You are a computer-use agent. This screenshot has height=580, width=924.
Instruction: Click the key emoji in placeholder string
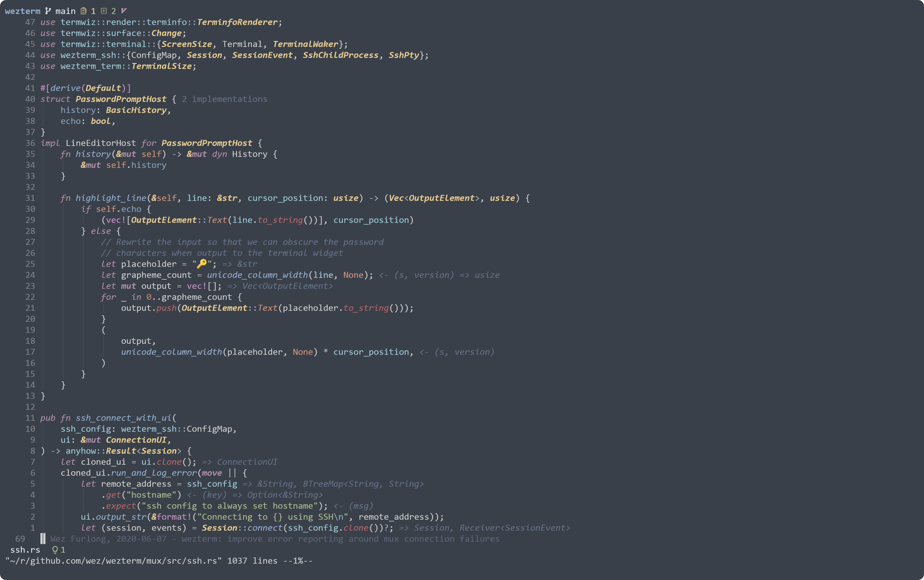point(202,264)
